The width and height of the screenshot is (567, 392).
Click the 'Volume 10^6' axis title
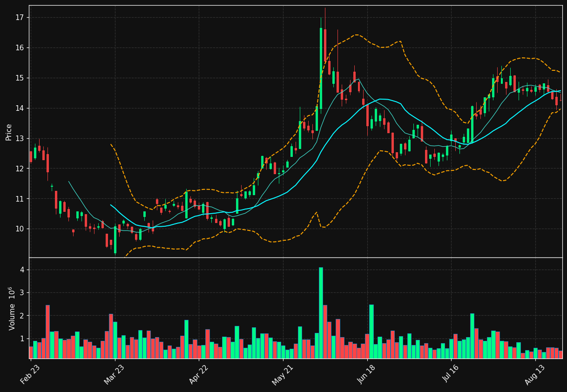click(11, 308)
